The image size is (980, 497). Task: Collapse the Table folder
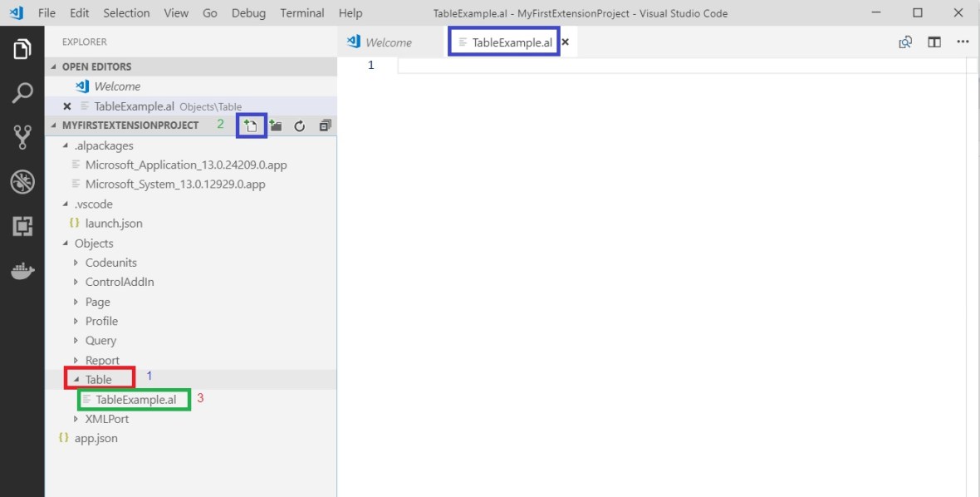[77, 380]
